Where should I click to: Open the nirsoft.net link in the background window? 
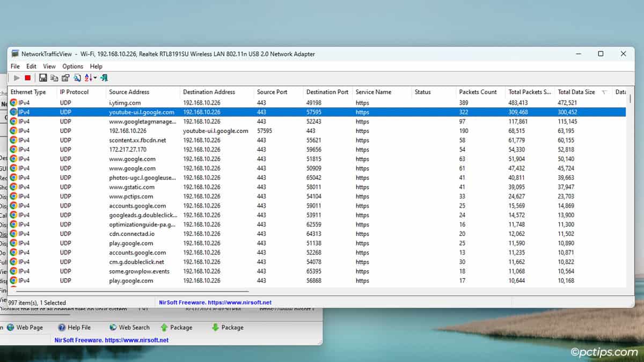point(112,340)
